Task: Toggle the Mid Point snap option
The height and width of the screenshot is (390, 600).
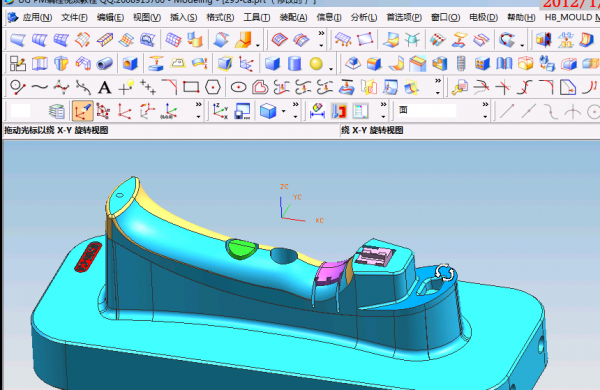Action: point(529,111)
